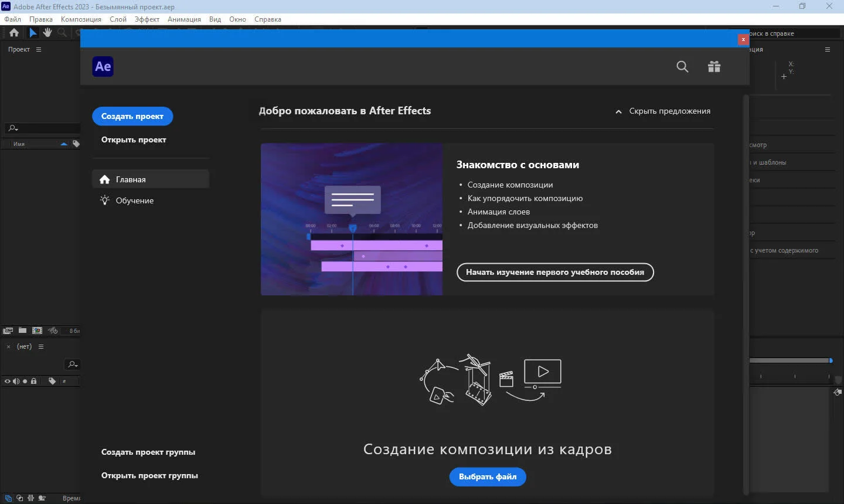This screenshot has width=844, height=504.
Task: Click the Home icon in the toolbar
Action: click(14, 33)
